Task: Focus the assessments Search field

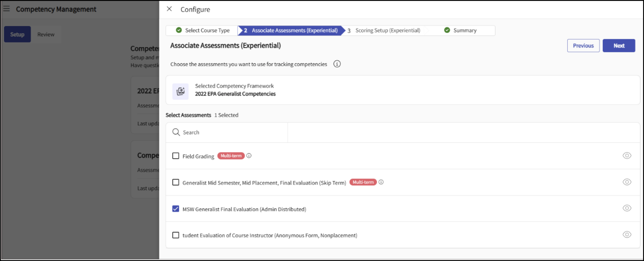Action: pos(227,132)
